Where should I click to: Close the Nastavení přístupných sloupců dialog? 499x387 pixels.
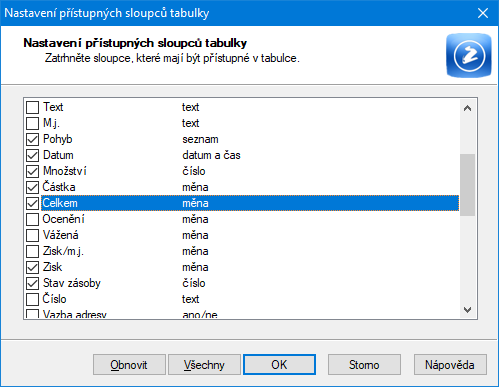(483, 13)
